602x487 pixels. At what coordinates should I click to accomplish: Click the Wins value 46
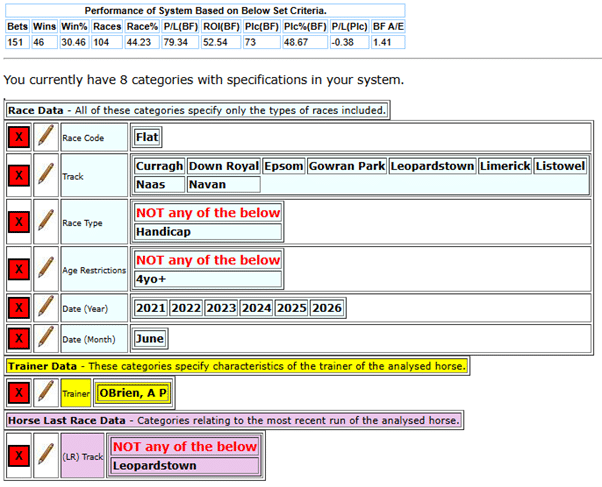[45, 42]
